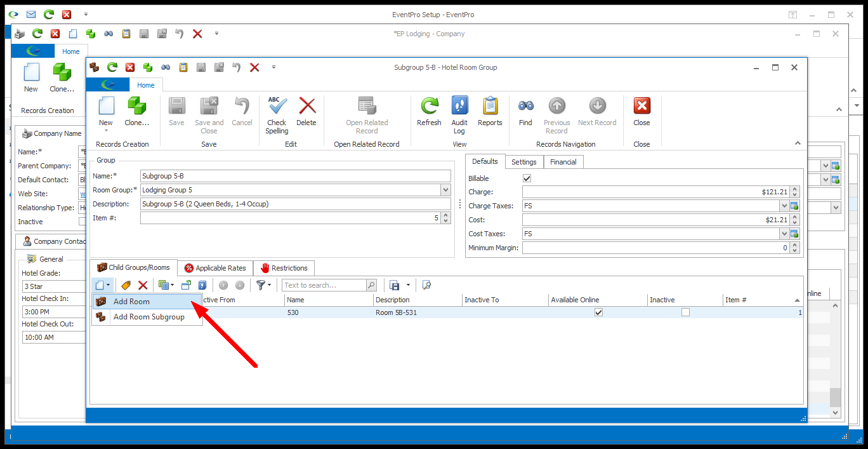Select the Defaults tab
The image size is (868, 449).
pyautogui.click(x=485, y=161)
